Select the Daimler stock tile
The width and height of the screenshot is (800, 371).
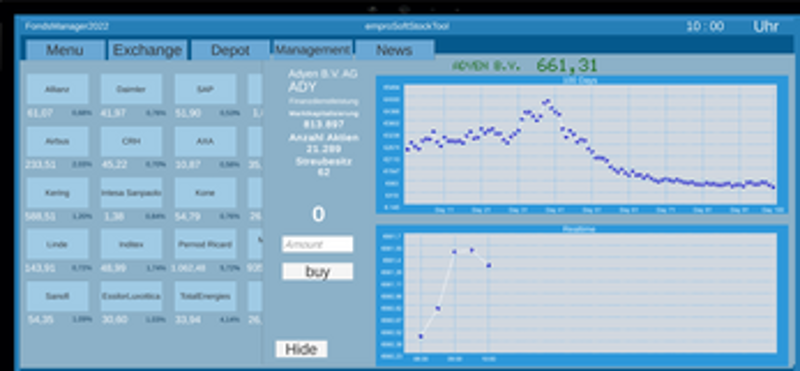click(x=131, y=89)
